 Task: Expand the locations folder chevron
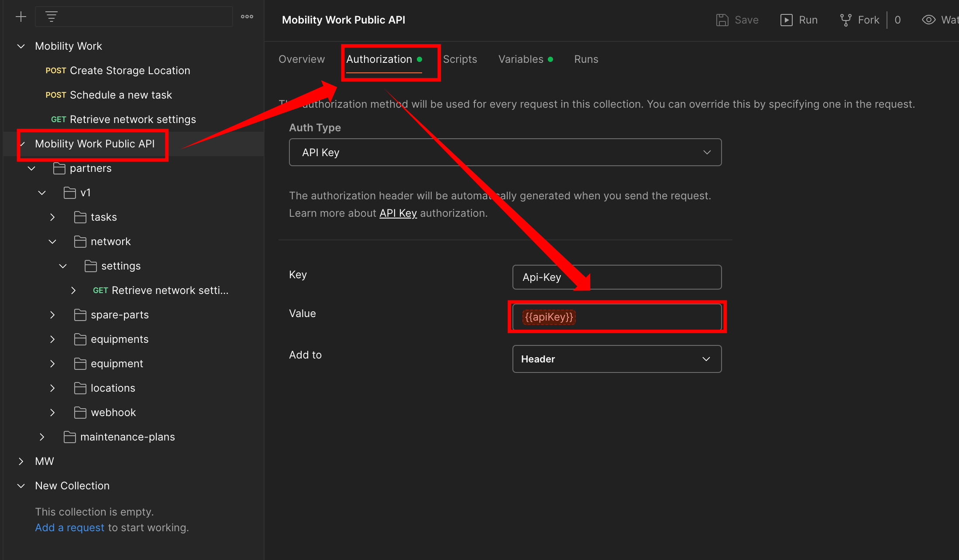point(52,388)
